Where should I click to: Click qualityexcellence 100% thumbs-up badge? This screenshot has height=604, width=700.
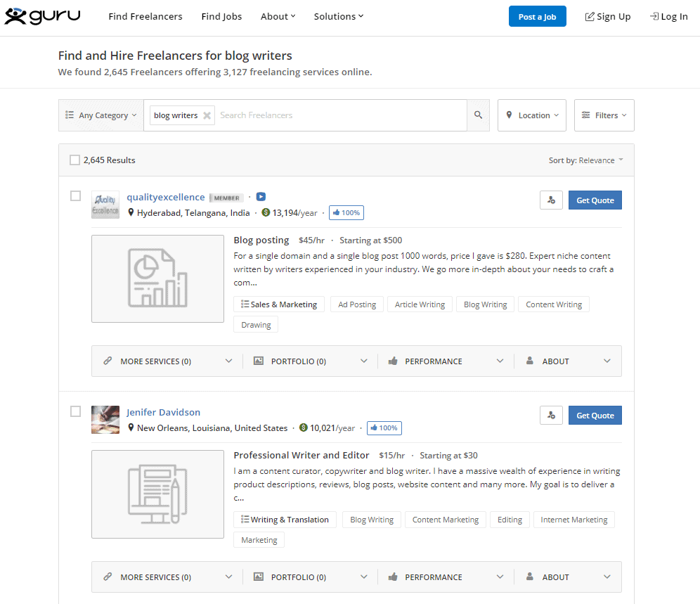[346, 212]
